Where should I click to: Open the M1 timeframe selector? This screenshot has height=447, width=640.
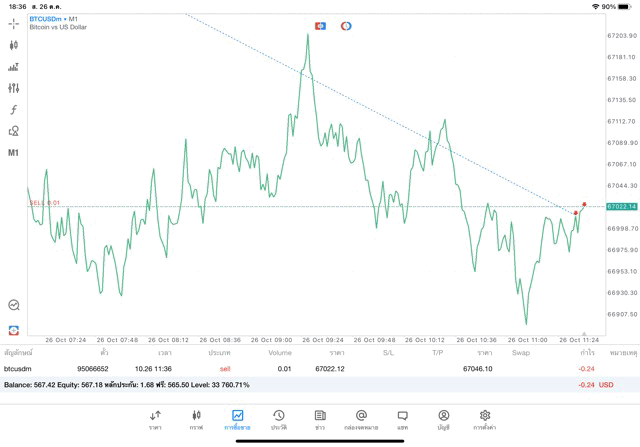14,153
